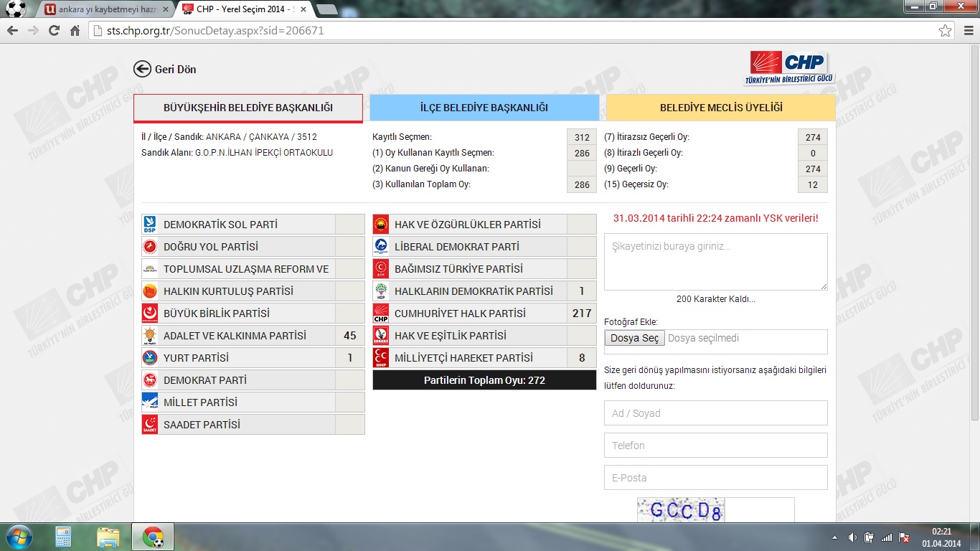Click the Kayıtlı Seçmen value 312
The width and height of the screenshot is (980, 551).
[582, 137]
